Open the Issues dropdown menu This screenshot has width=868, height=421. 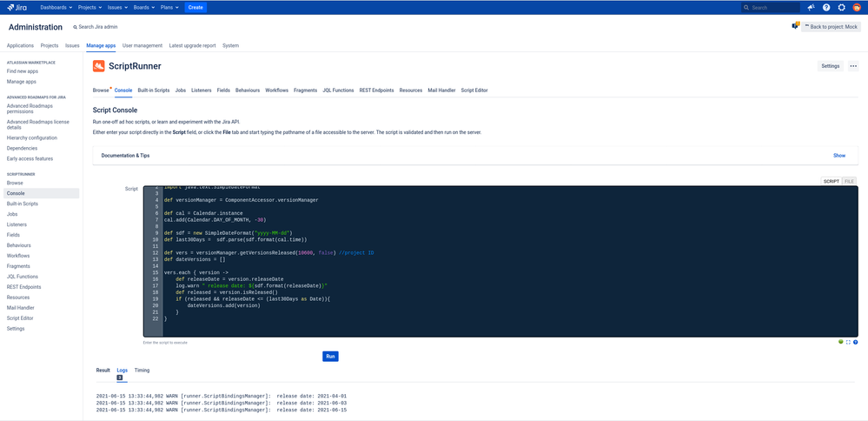click(119, 7)
